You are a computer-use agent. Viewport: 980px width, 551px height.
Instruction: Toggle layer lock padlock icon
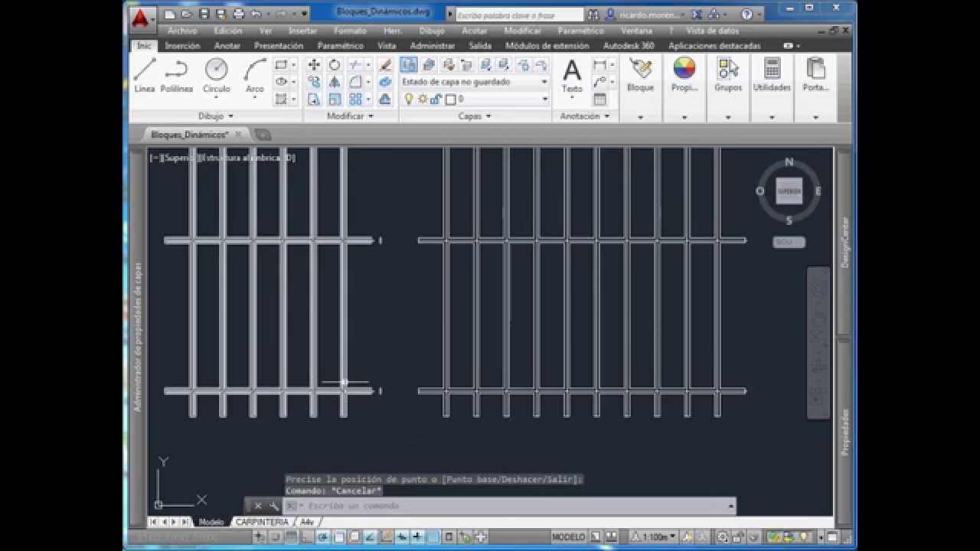(436, 99)
